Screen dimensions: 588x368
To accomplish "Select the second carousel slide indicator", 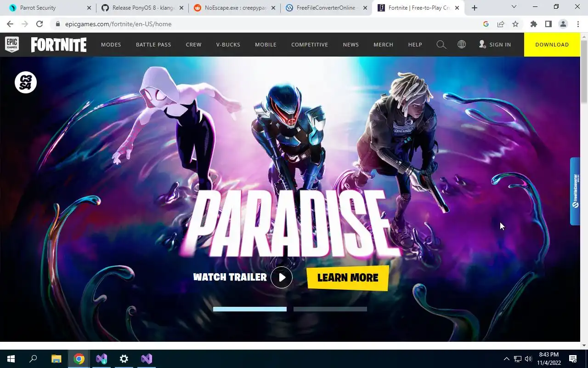I will (x=330, y=309).
